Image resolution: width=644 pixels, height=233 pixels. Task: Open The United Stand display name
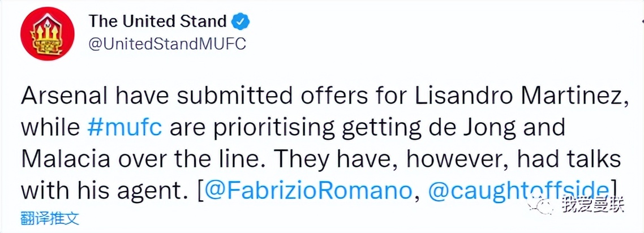[157, 22]
